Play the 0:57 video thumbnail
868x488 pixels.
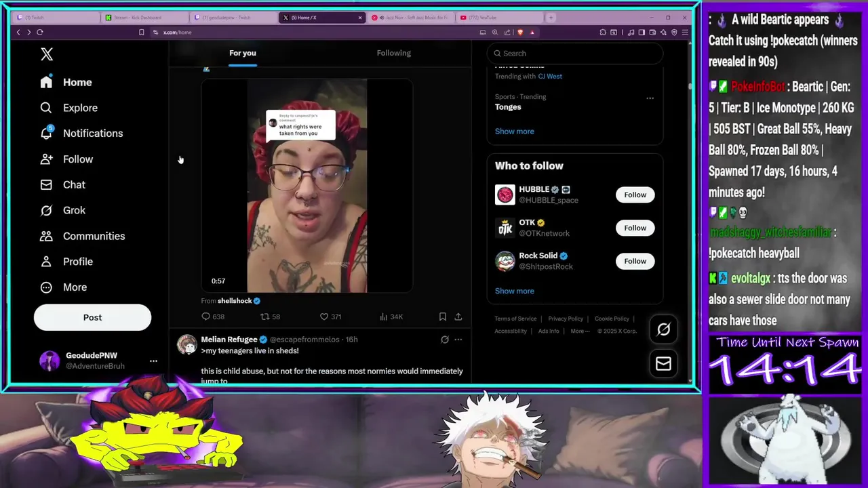307,186
